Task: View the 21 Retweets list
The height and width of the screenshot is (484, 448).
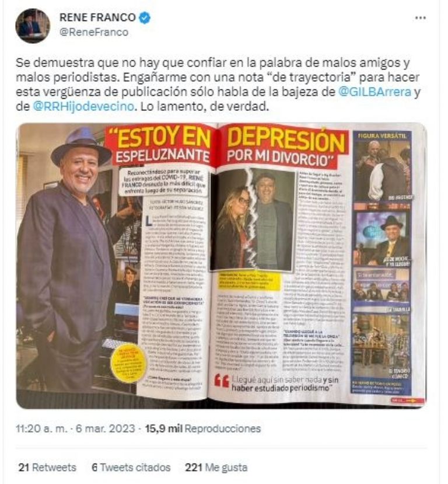Action: 47,467
